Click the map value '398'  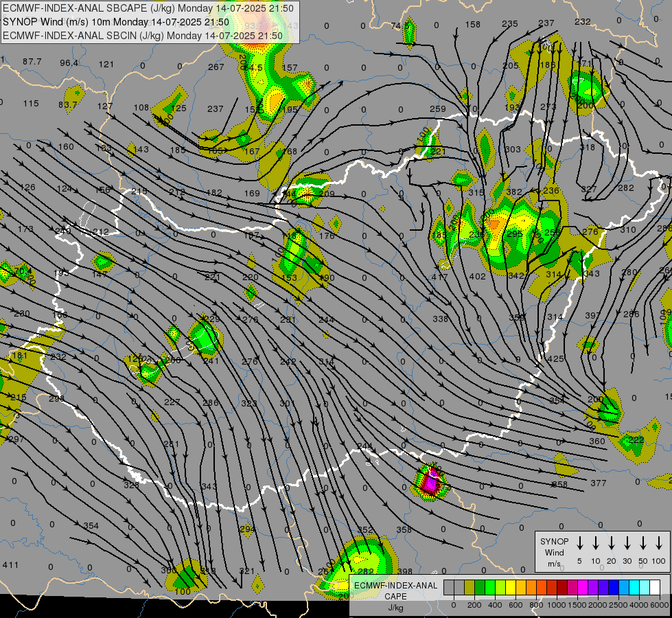[x=404, y=571]
